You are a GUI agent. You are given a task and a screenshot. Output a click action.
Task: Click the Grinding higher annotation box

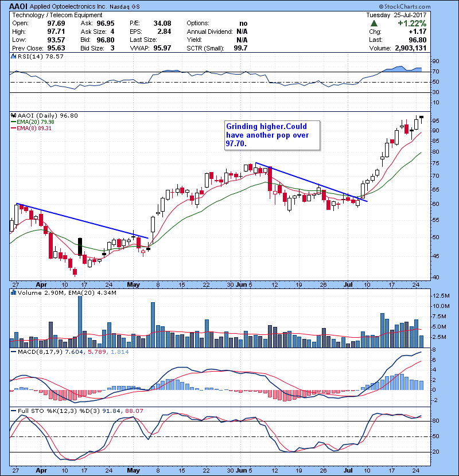(272, 135)
